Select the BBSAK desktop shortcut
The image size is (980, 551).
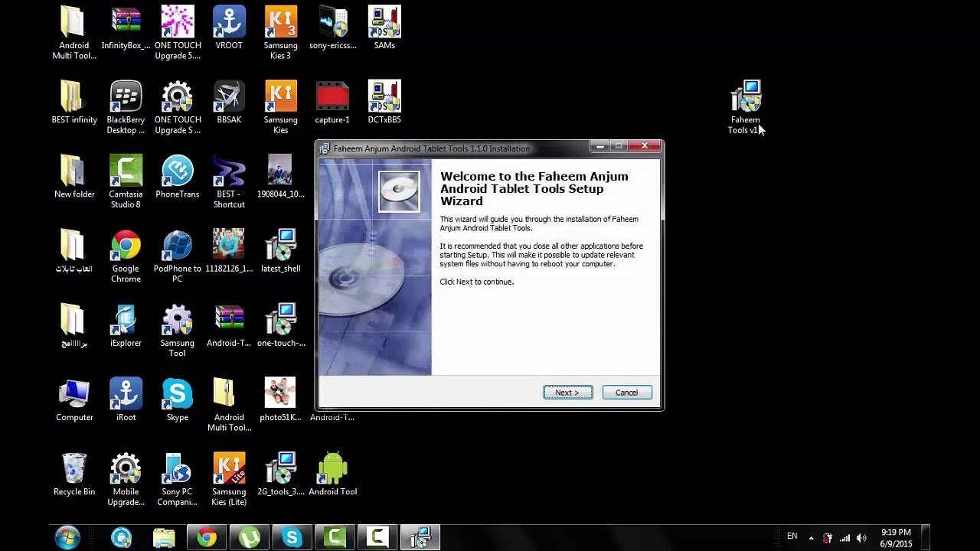pos(229,103)
